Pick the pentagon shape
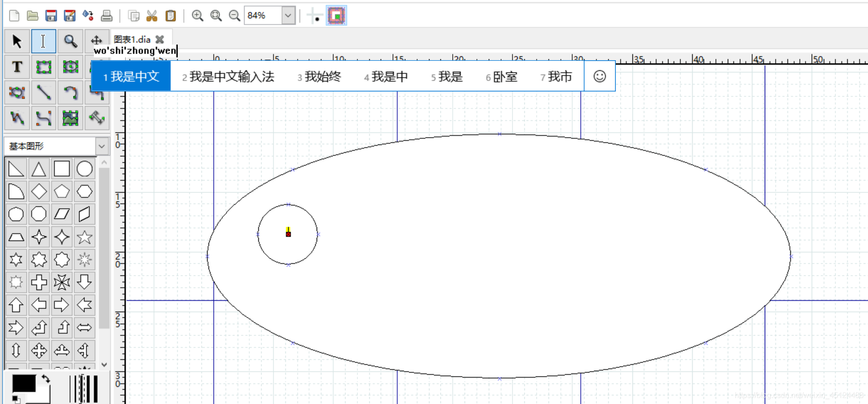This screenshot has height=404, width=868. [x=62, y=192]
